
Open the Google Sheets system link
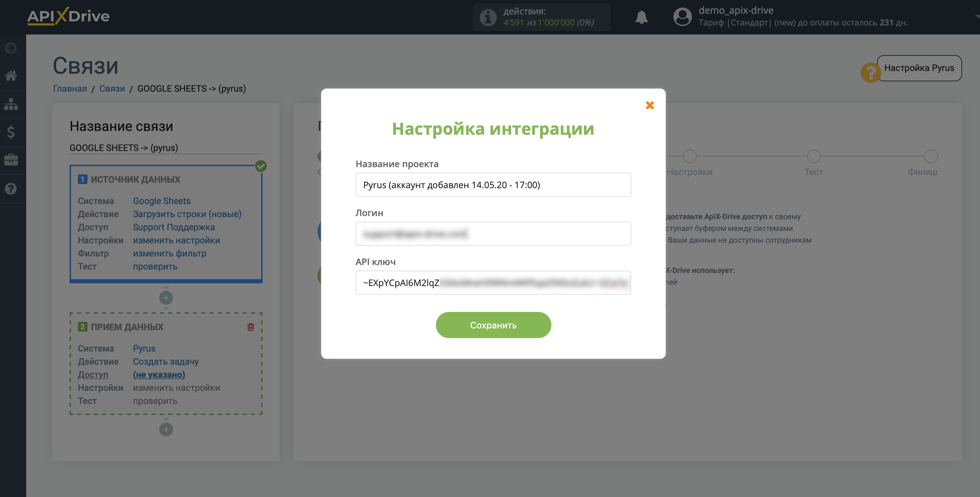coord(162,201)
